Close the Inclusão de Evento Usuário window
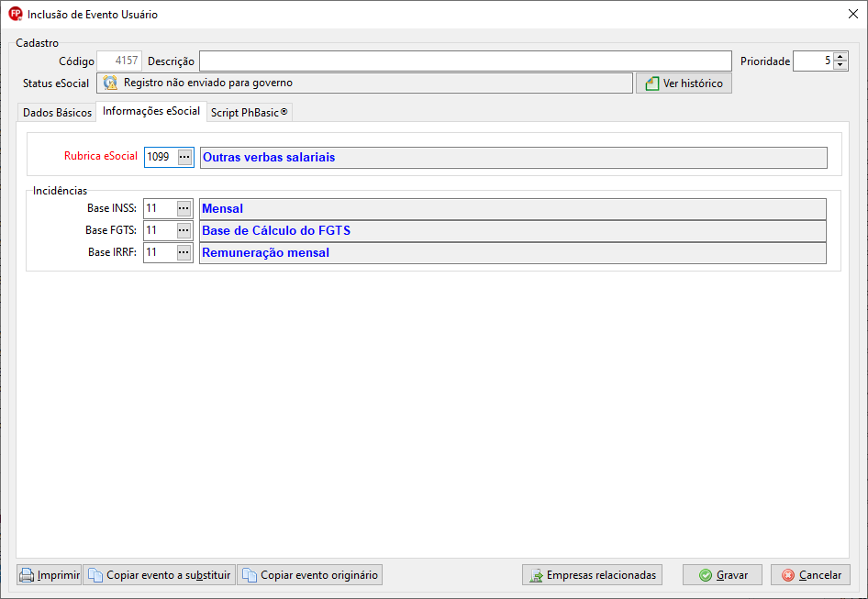This screenshot has width=868, height=599. click(853, 15)
